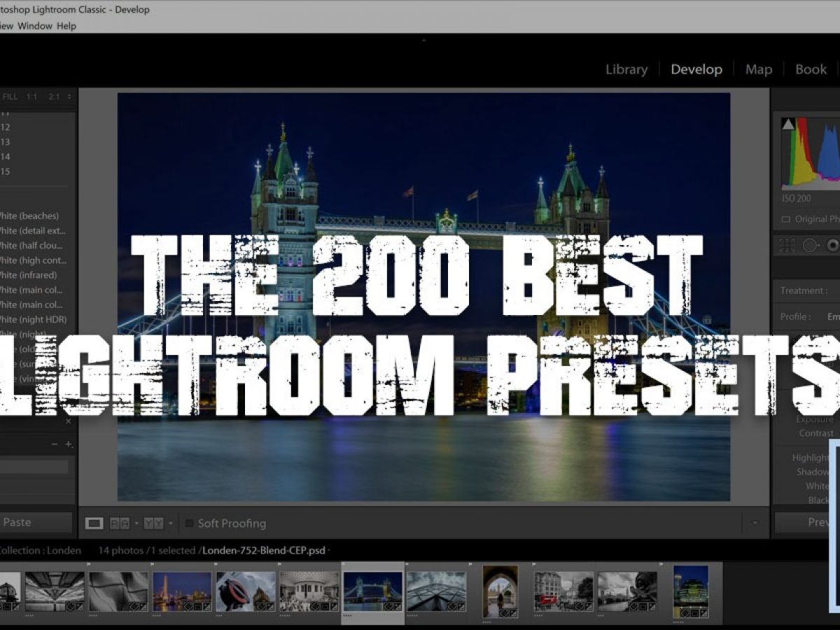Click the Treatment label in Basic panel
Screen dimensions: 840x630
tap(805, 290)
